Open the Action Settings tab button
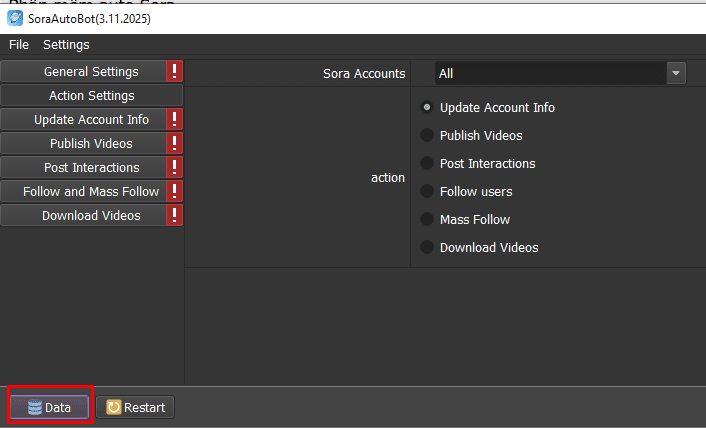The width and height of the screenshot is (706, 428). (91, 96)
